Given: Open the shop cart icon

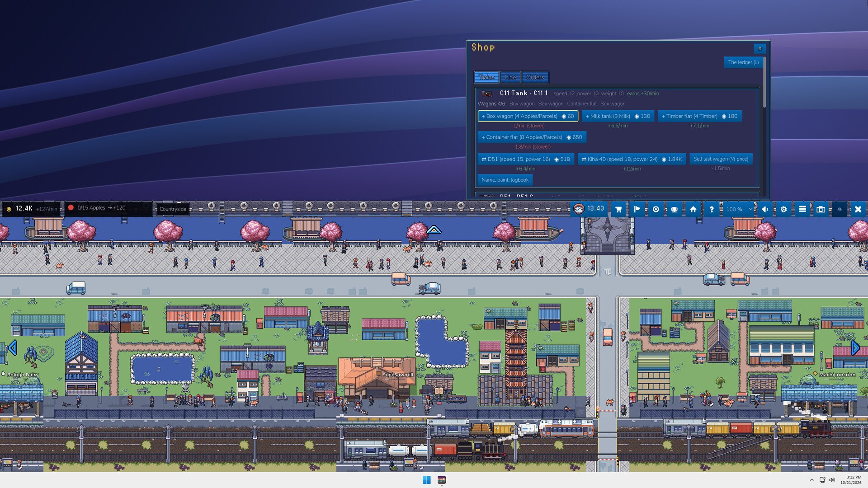Looking at the screenshot, I should point(618,209).
